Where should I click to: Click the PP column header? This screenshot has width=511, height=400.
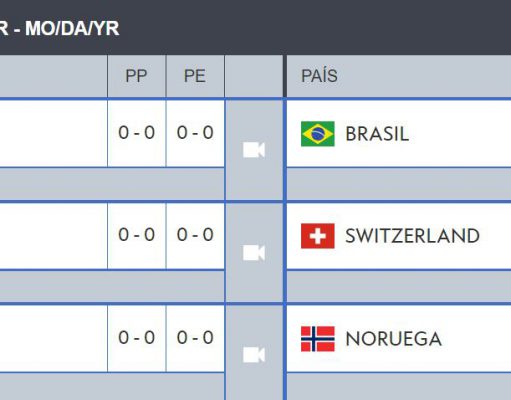[x=137, y=76]
